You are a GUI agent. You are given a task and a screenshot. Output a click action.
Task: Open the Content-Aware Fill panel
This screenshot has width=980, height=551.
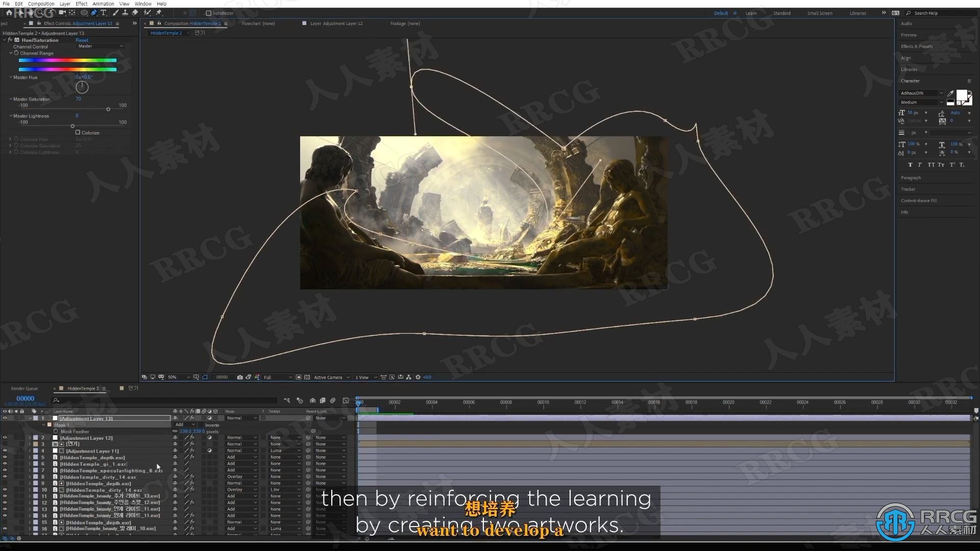tap(918, 201)
